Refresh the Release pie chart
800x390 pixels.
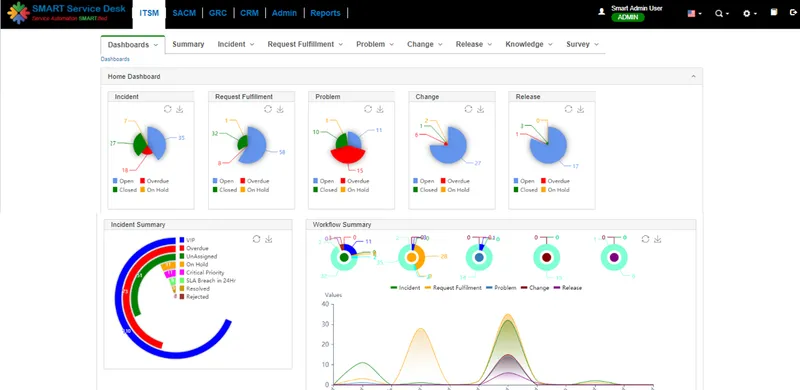tap(568, 109)
